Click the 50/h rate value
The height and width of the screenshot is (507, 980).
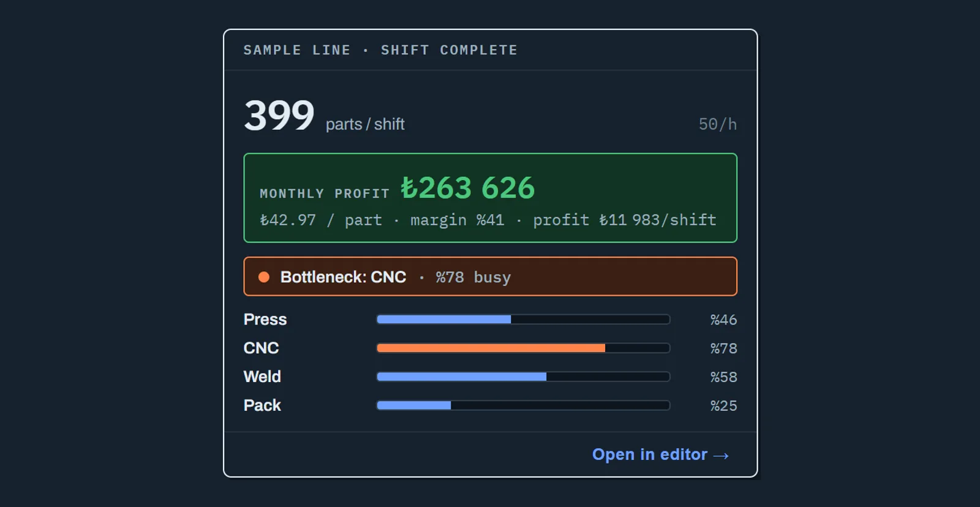(718, 124)
